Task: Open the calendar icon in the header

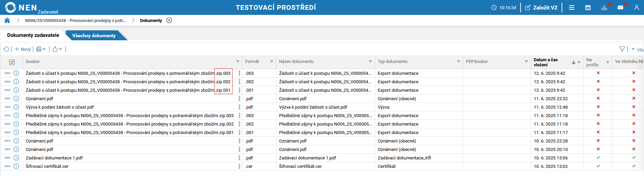Action: [588, 7]
